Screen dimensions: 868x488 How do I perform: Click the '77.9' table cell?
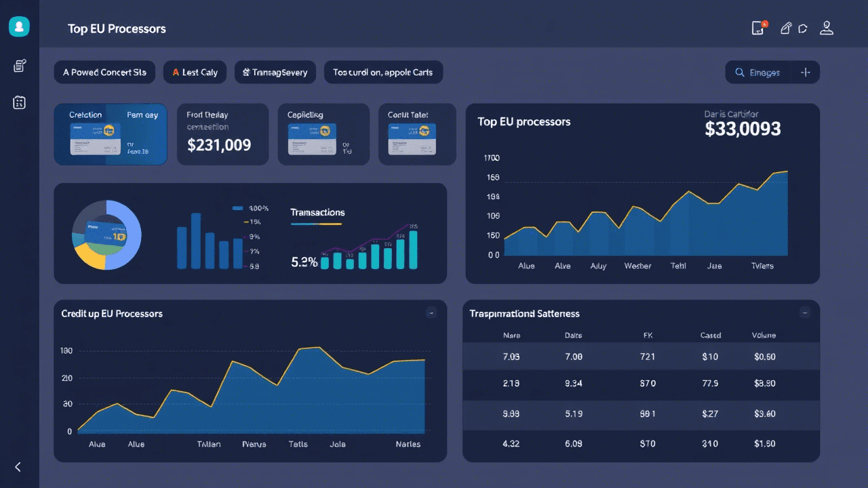(710, 384)
